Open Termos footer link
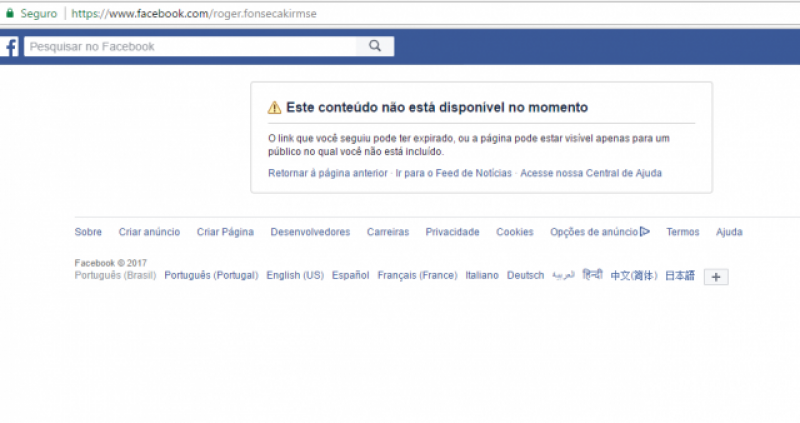Image resolution: width=800 pixels, height=423 pixels. tap(683, 232)
